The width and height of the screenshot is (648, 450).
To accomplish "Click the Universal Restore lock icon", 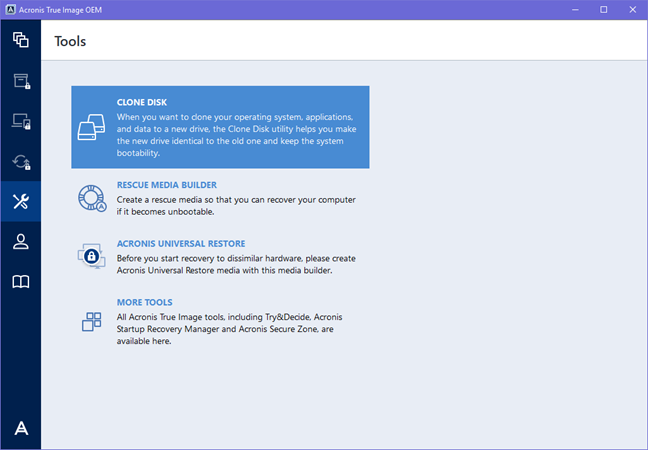I will 92,256.
